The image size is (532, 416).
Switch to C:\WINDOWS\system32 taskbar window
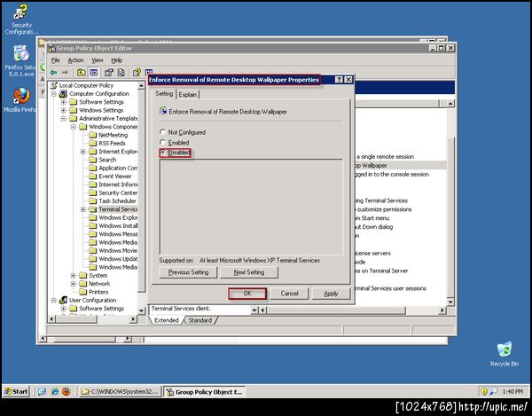tap(120, 392)
